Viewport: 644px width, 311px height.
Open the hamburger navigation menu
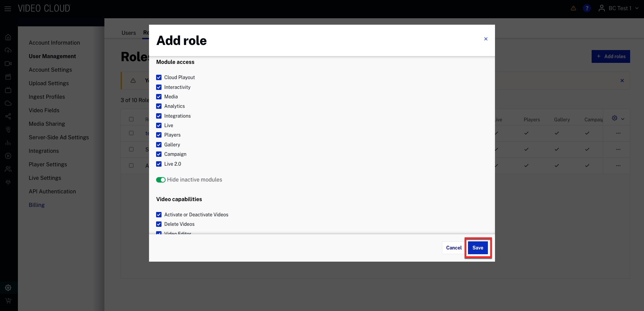click(8, 9)
